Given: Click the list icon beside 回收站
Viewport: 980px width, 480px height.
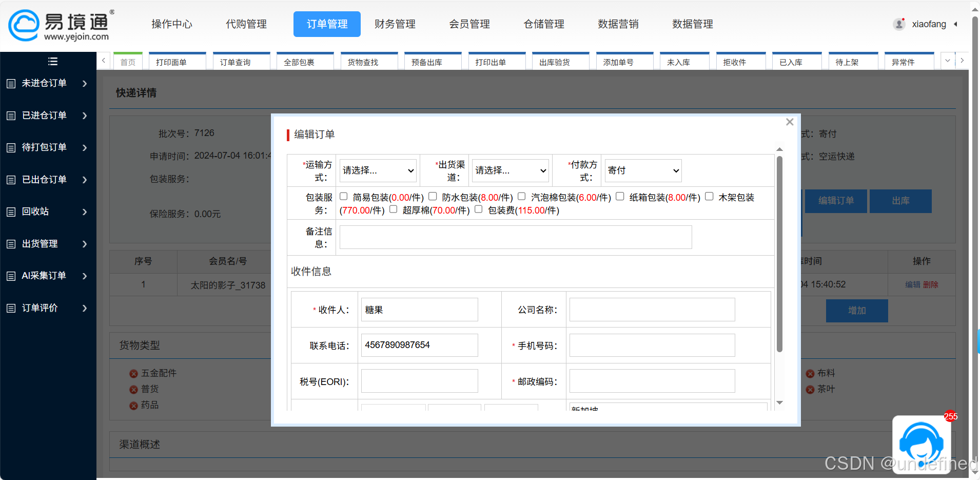Looking at the screenshot, I should pos(11,212).
